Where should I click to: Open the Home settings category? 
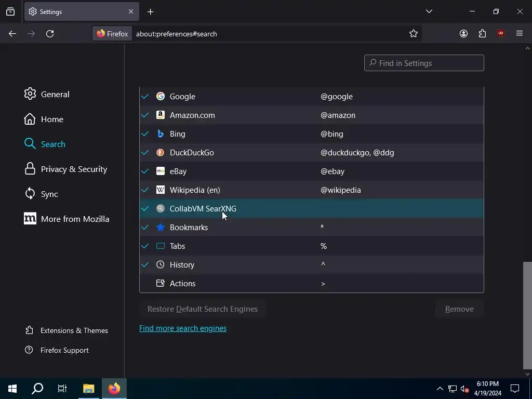[x=44, y=119]
